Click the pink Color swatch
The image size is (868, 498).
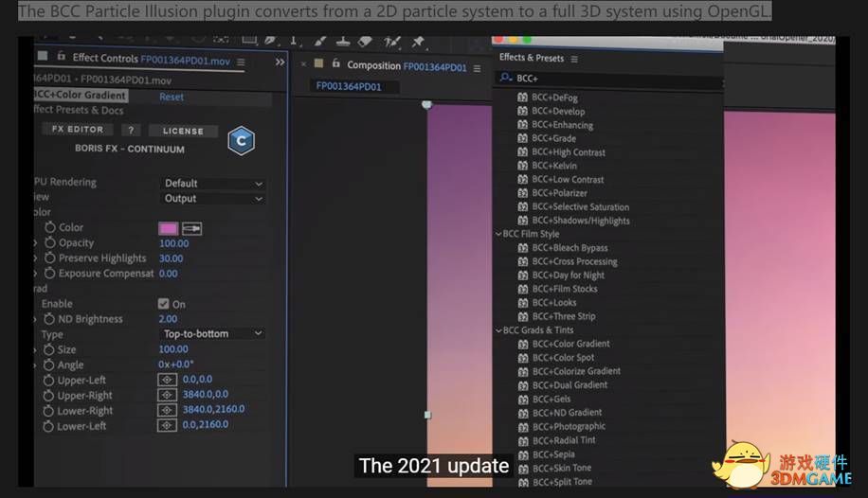click(x=168, y=228)
